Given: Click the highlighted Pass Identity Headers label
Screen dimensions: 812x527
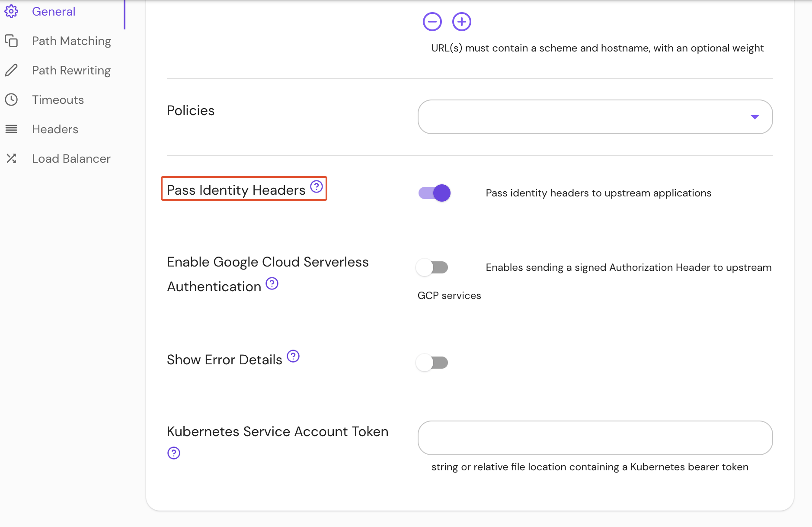Looking at the screenshot, I should tap(236, 190).
